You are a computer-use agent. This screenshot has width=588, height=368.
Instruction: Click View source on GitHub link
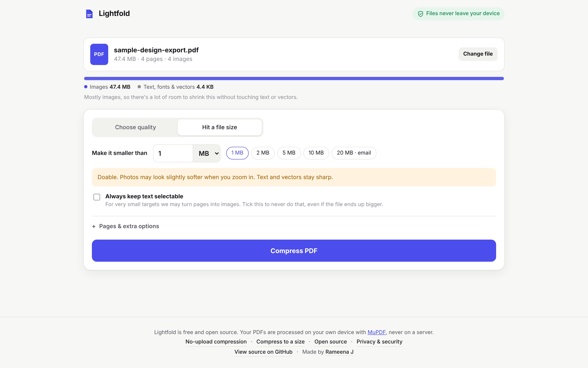(x=263, y=352)
